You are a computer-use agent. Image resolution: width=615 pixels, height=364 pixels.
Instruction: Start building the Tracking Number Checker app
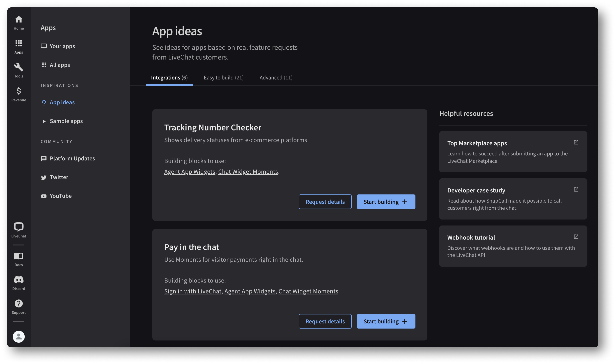pyautogui.click(x=386, y=202)
